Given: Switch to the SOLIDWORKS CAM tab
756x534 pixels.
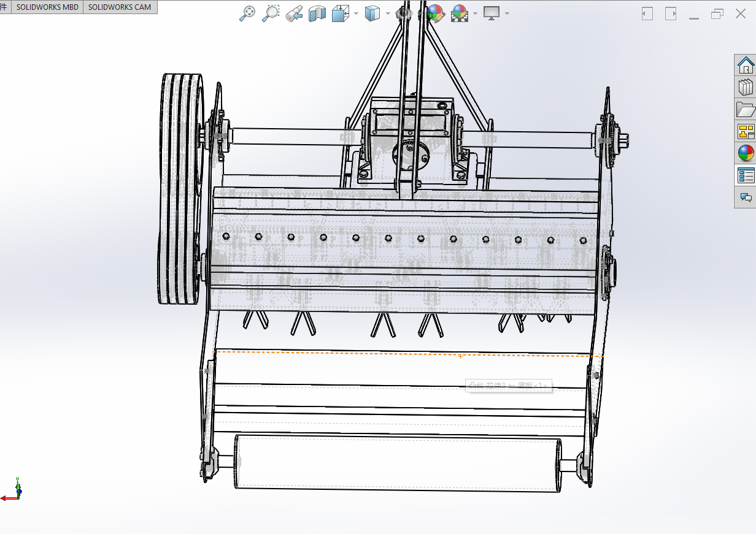Looking at the screenshot, I should [x=120, y=7].
